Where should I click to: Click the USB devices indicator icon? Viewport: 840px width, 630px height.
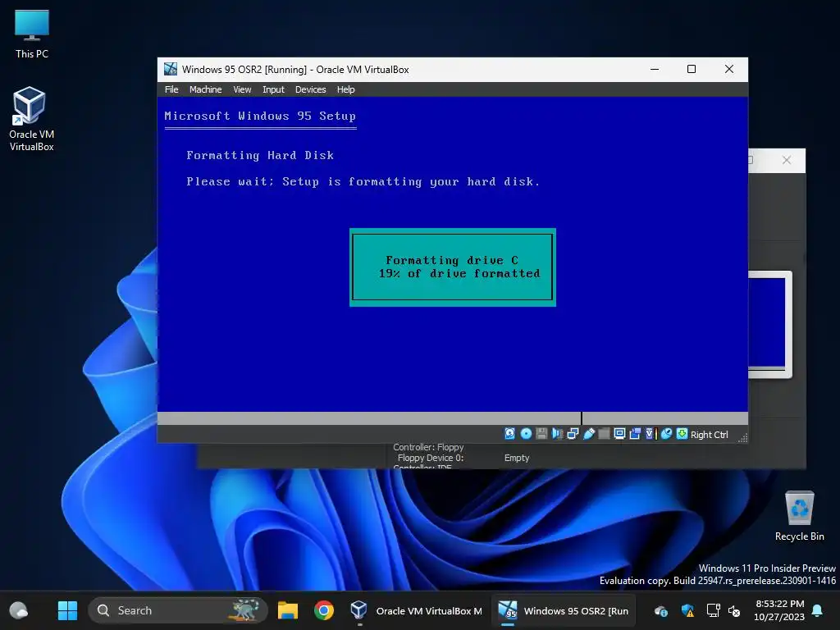[588, 434]
